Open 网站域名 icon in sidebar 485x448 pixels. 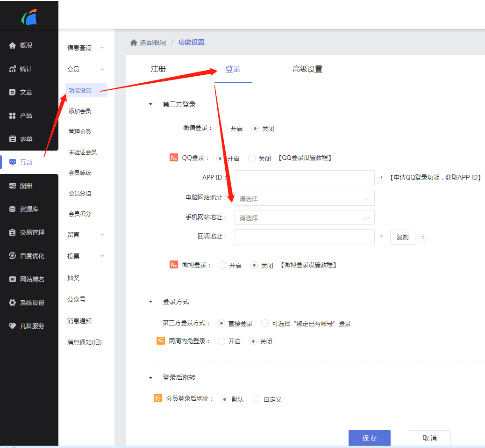click(x=12, y=279)
